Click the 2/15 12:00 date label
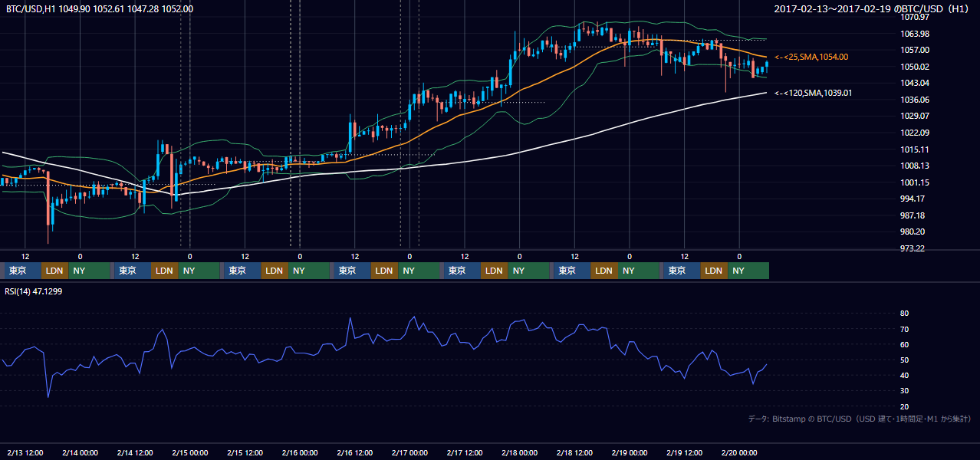Screen dimensions: 980x460 click(x=245, y=452)
